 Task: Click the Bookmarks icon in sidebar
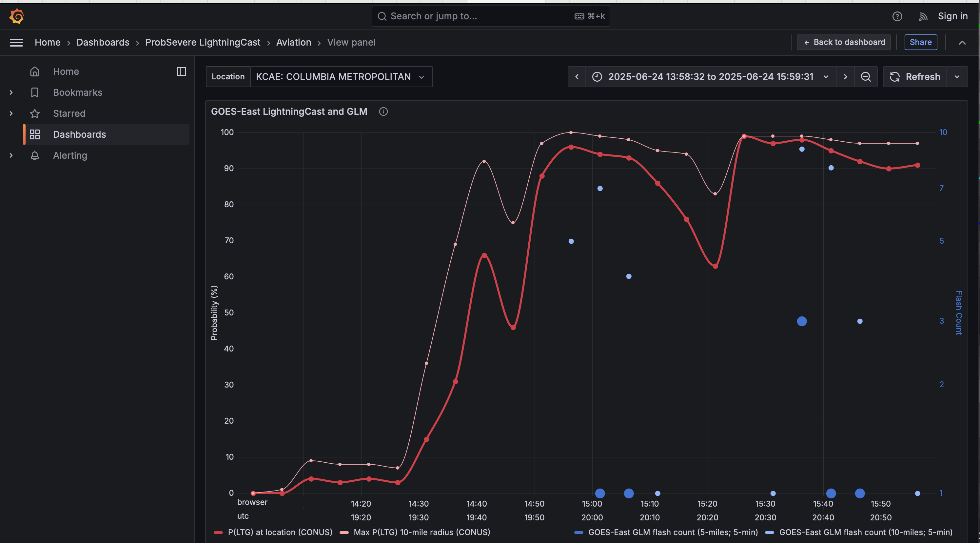[35, 92]
